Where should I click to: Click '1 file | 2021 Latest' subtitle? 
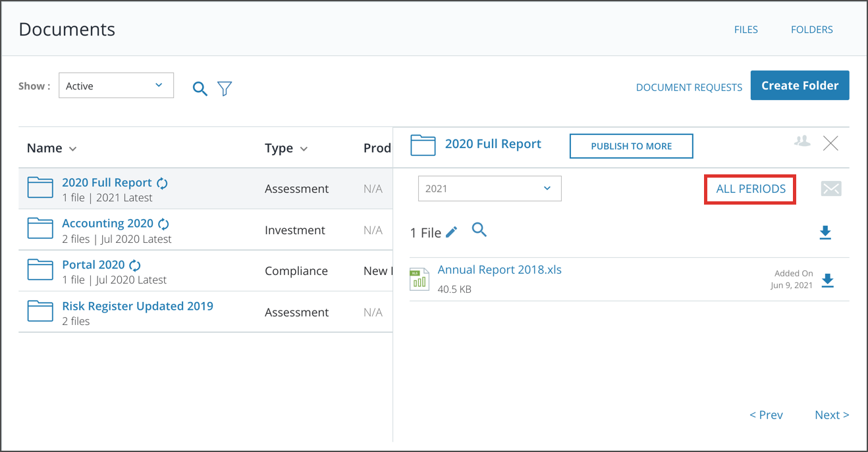click(x=107, y=197)
